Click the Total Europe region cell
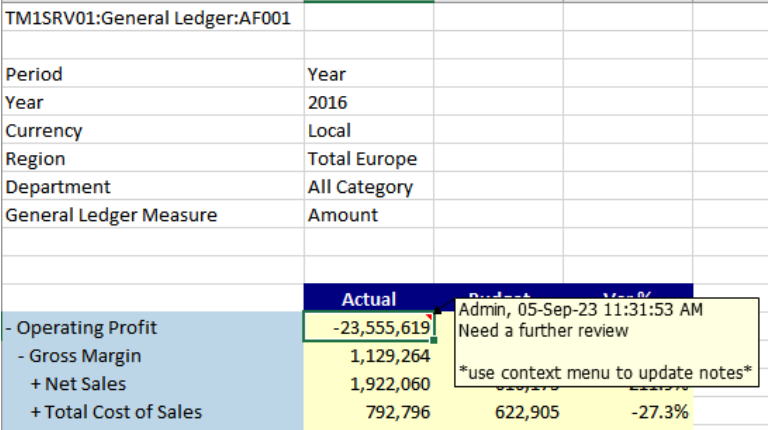This screenshot has height=430, width=776. click(369, 159)
